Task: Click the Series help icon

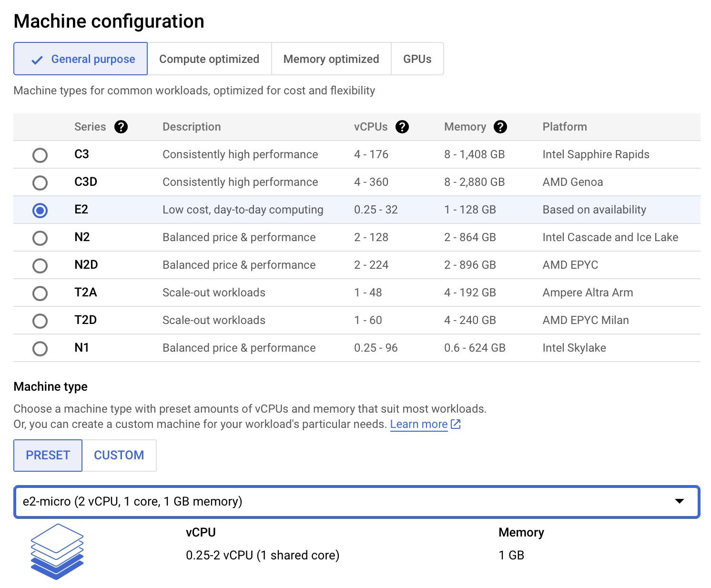Action: pyautogui.click(x=122, y=126)
